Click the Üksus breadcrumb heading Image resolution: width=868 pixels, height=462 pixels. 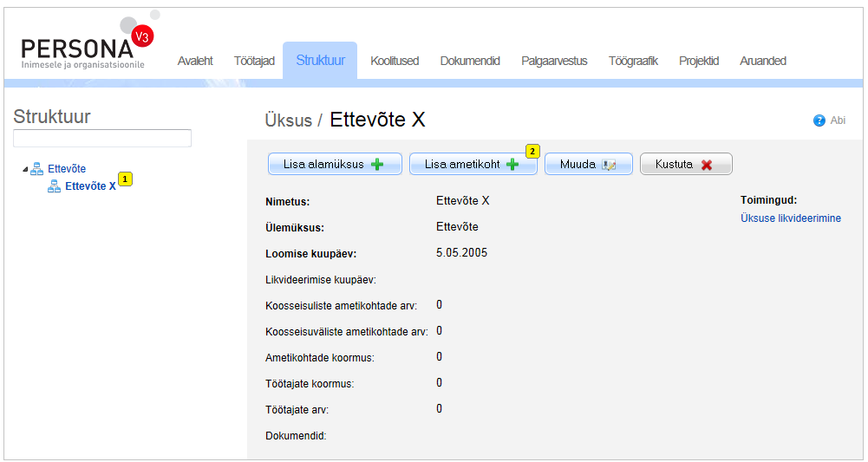288,120
